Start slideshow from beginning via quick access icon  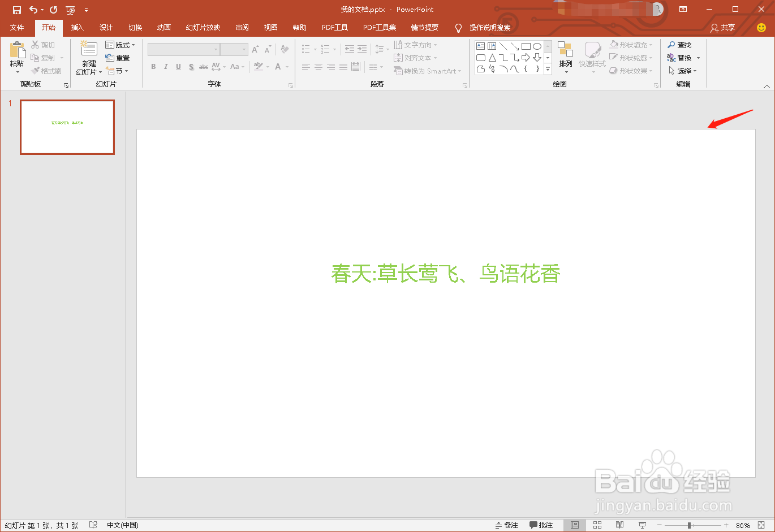click(70, 10)
